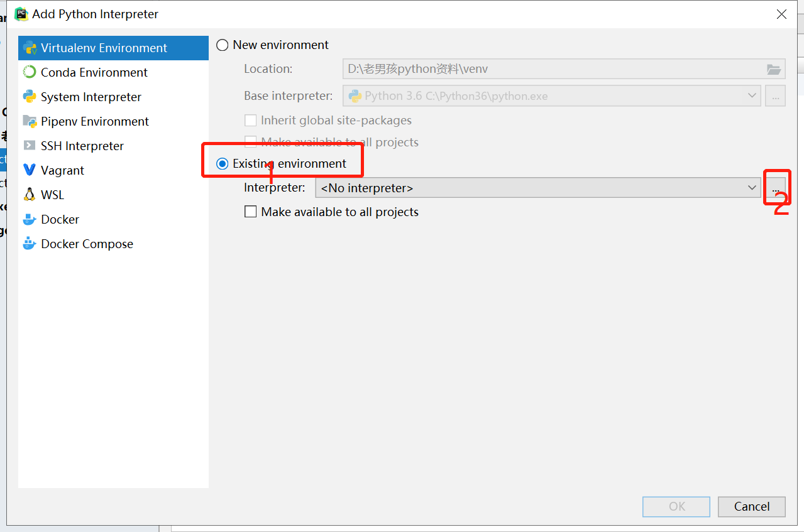Select Conda Environment in sidebar

click(x=113, y=72)
